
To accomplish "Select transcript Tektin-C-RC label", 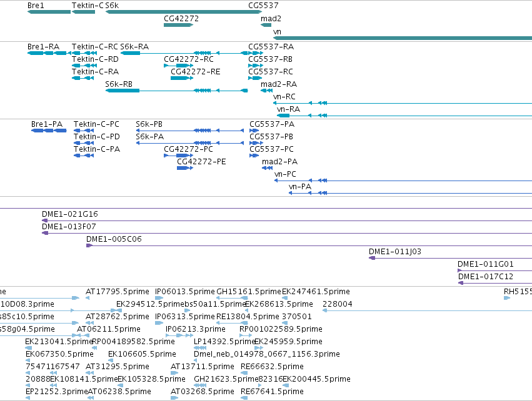I will click(x=95, y=46).
